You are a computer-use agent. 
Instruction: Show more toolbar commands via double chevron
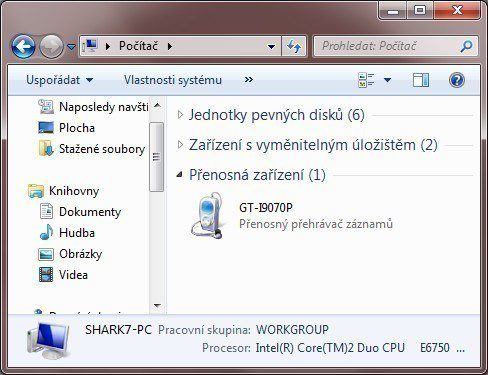249,80
